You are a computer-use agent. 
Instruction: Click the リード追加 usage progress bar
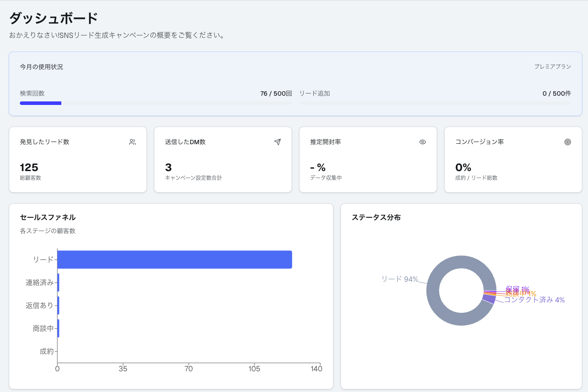click(435, 103)
